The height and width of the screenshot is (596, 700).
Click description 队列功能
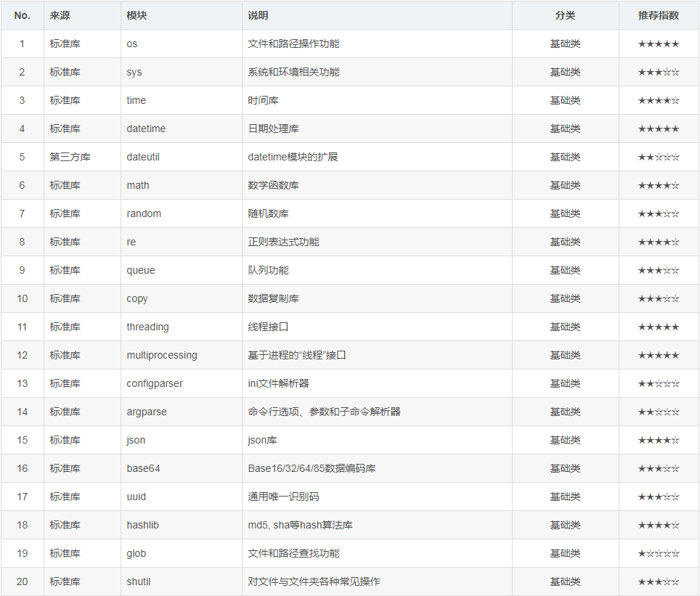coord(268,270)
